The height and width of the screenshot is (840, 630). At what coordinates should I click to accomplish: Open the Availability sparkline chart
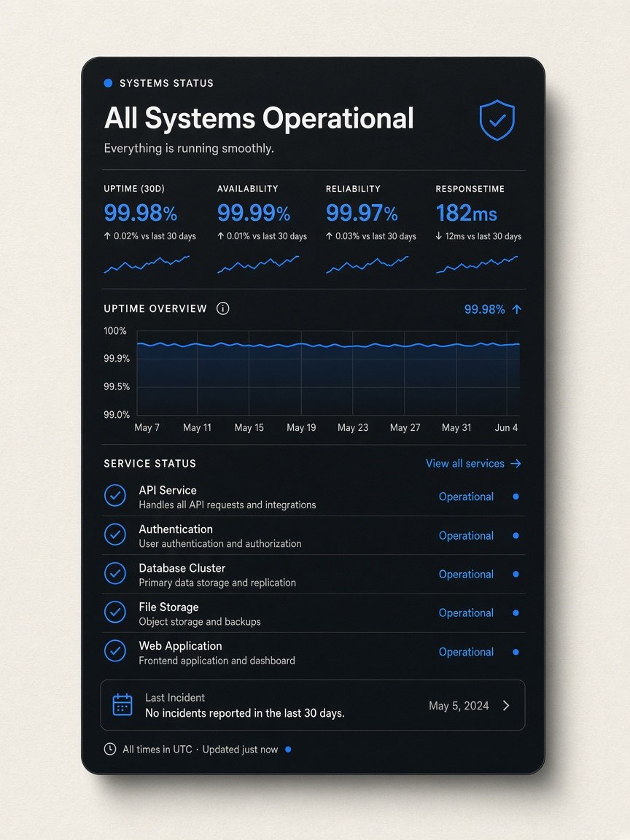click(x=258, y=264)
